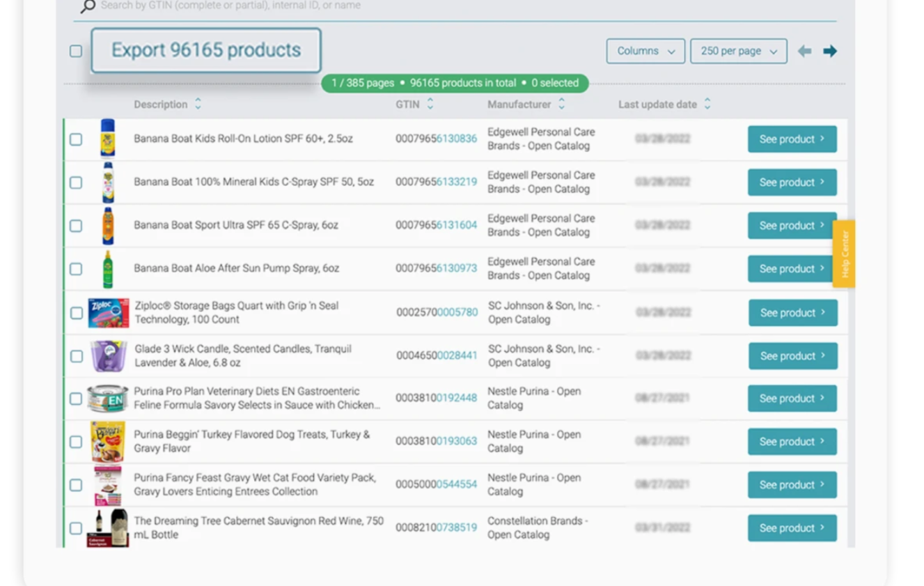Click GTIN 00038100192448 link

point(437,398)
